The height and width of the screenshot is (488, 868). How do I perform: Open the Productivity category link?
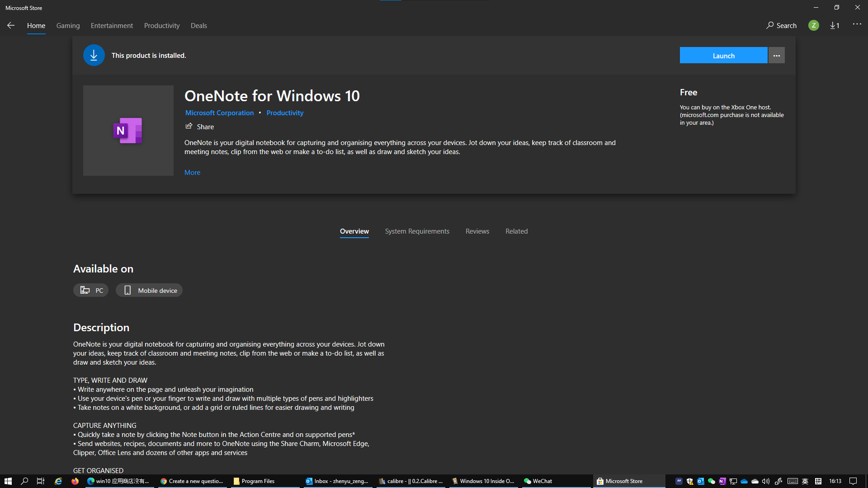click(x=285, y=113)
